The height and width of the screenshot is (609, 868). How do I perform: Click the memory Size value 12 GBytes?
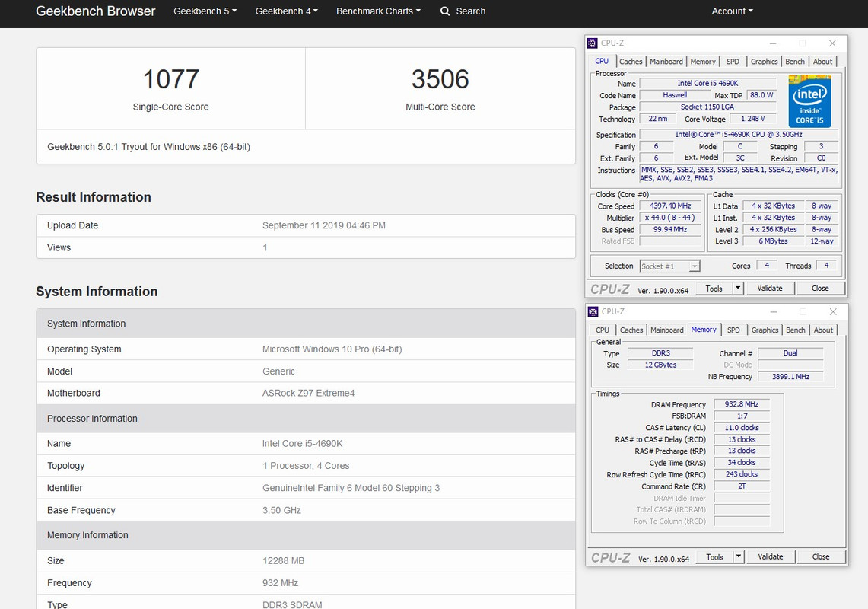point(660,365)
